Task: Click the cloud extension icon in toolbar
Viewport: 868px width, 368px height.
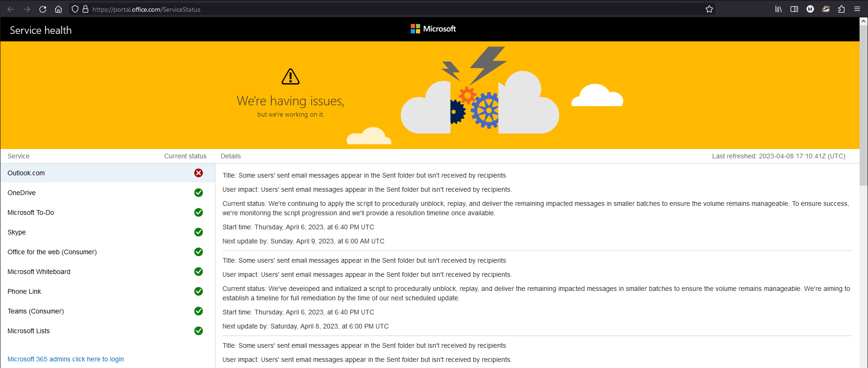Action: tap(826, 9)
